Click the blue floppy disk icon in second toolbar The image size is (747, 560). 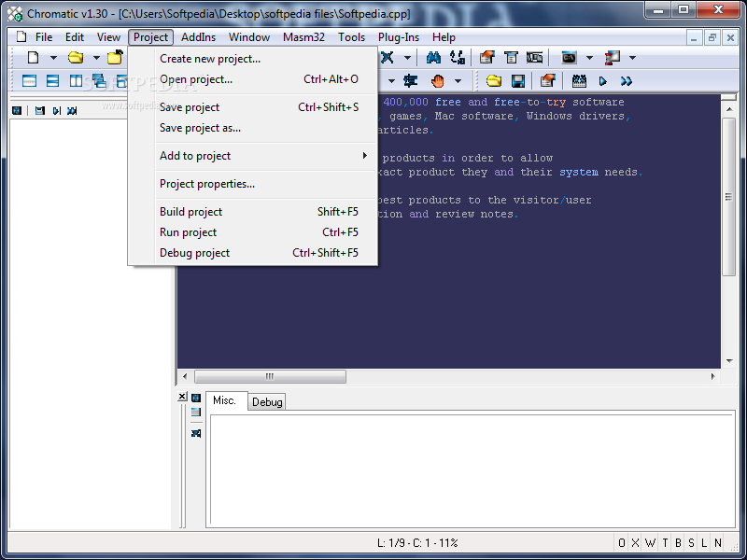[518, 81]
